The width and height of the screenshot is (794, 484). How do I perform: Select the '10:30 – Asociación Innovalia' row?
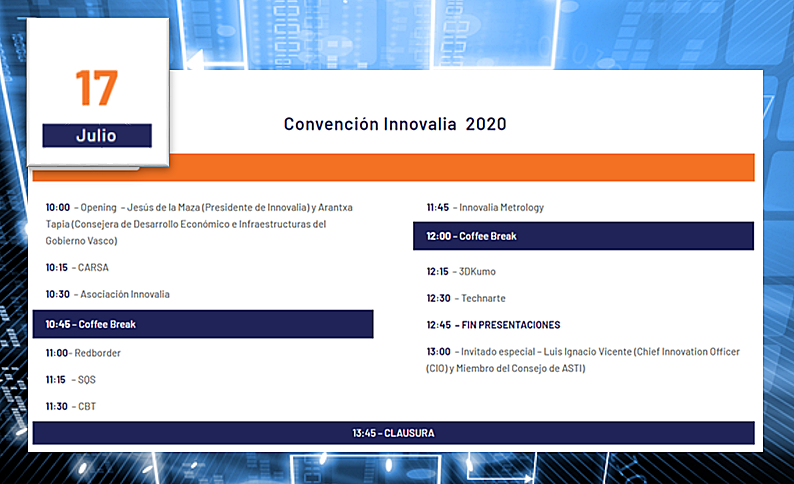107,294
